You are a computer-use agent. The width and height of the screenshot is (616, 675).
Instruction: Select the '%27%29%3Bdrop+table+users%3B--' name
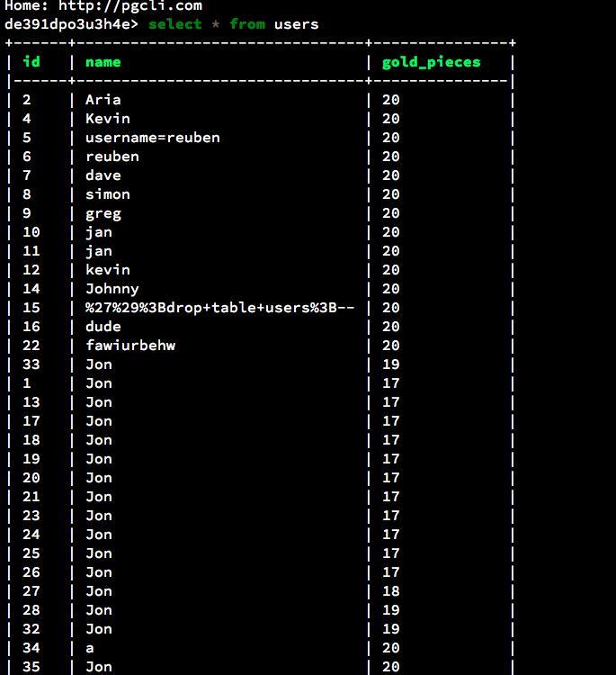click(x=219, y=308)
